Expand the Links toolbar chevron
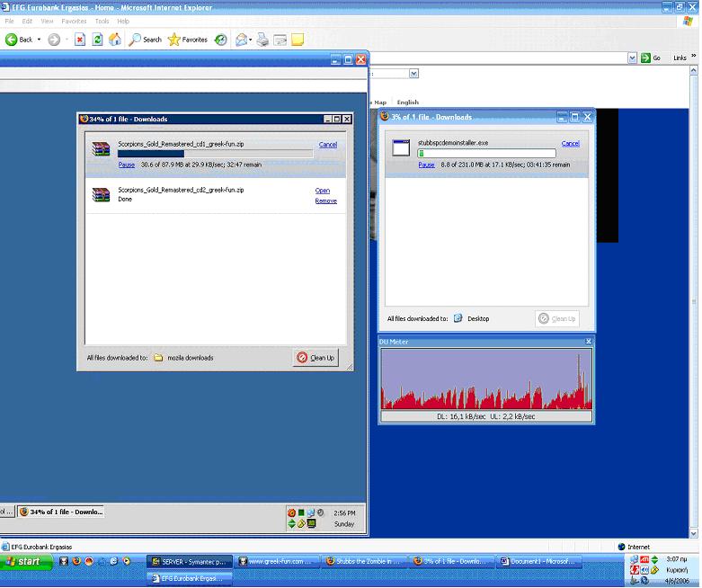Viewport: 702px width, 588px height. [x=694, y=56]
